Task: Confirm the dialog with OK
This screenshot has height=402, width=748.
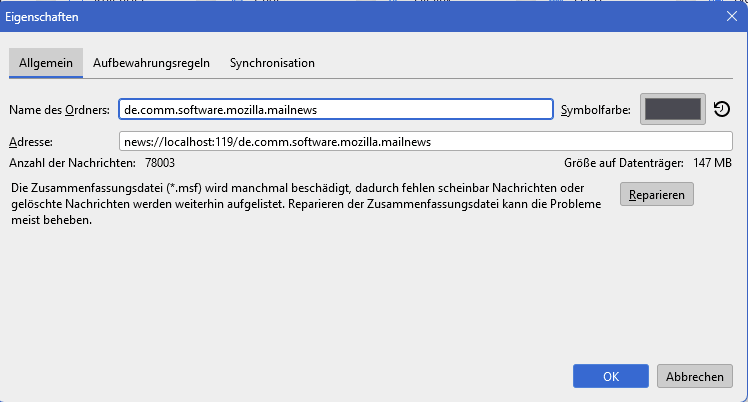Action: point(611,376)
